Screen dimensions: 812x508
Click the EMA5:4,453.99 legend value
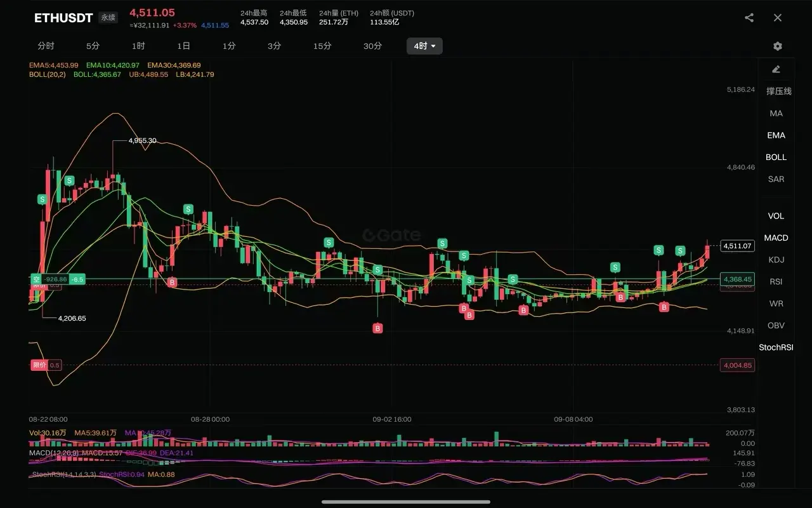[53, 65]
